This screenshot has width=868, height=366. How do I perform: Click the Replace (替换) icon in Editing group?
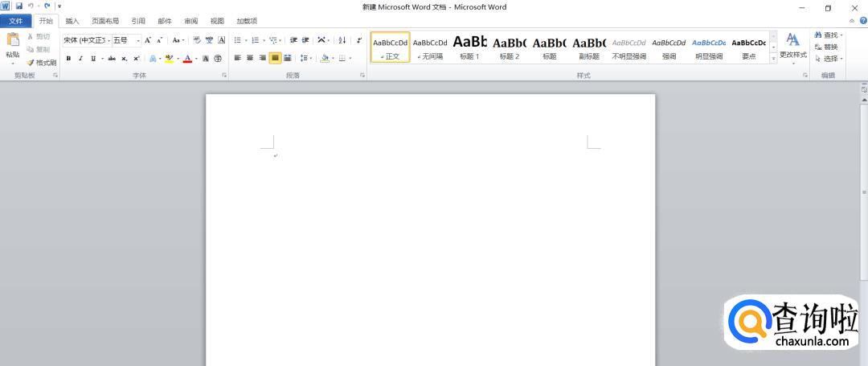(826, 47)
